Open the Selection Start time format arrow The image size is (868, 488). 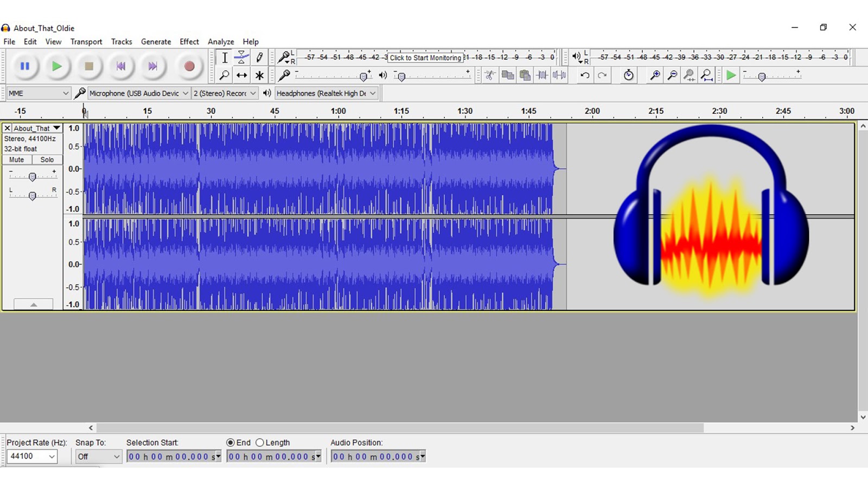pyautogui.click(x=218, y=457)
